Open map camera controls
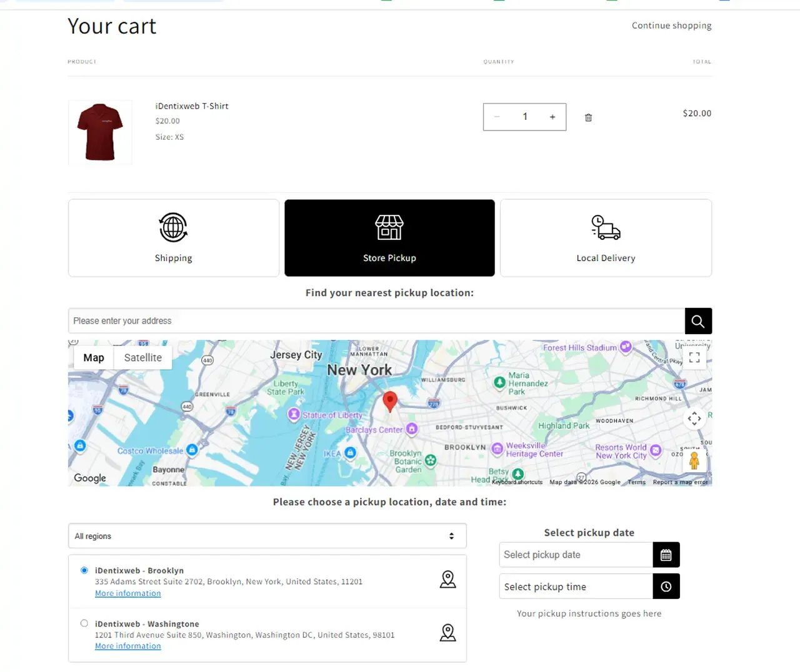The image size is (800, 672). tap(694, 418)
